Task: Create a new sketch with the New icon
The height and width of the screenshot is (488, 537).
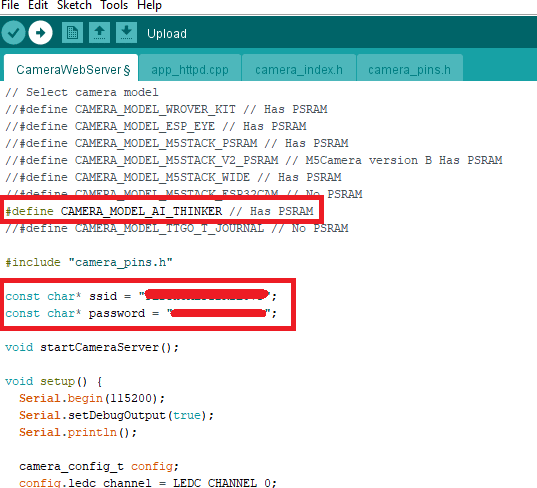Action: pyautogui.click(x=72, y=33)
